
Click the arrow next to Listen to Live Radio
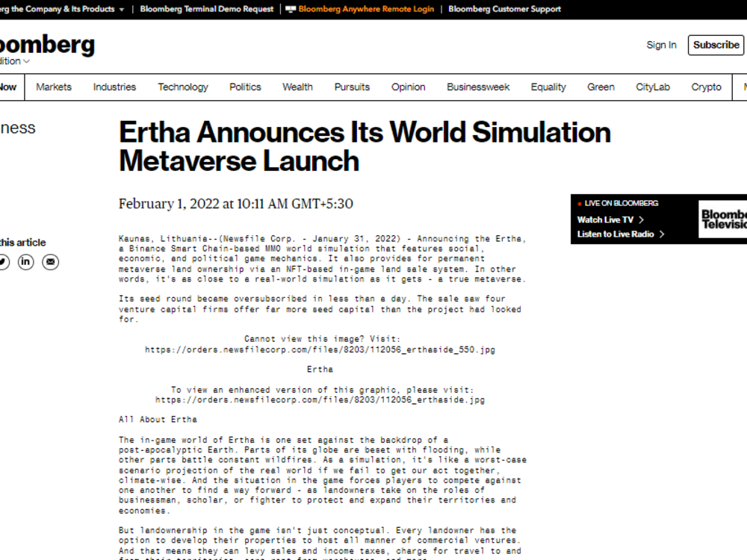(x=662, y=234)
